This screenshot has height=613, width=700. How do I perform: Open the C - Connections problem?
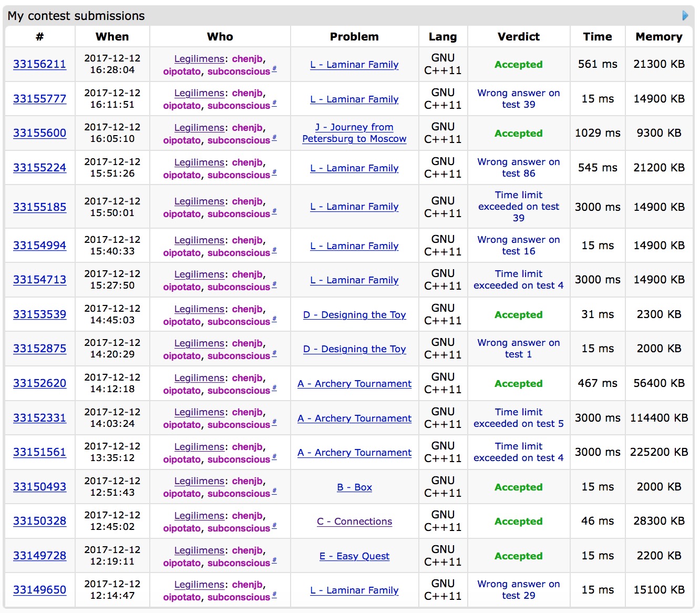pos(354,522)
